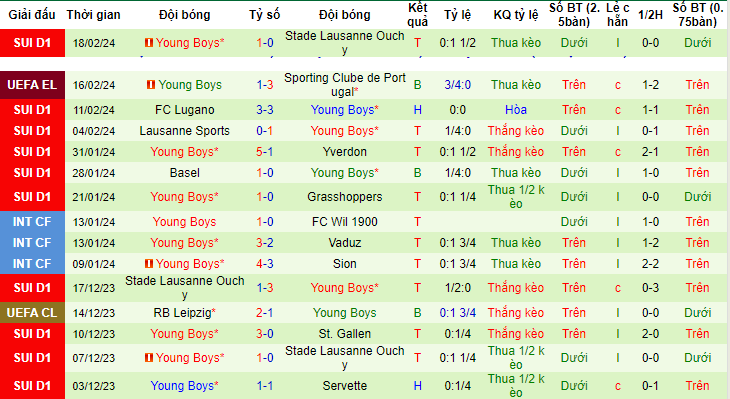Click the KQ tỷ lệ column header
Screen dimensions: 730x399
[x=516, y=15]
